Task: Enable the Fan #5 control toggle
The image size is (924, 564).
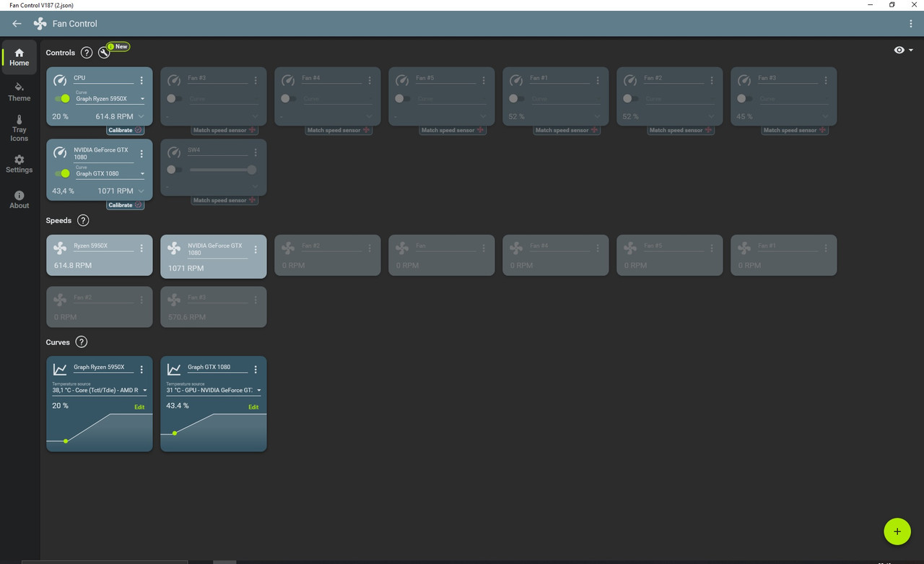Action: click(x=403, y=98)
